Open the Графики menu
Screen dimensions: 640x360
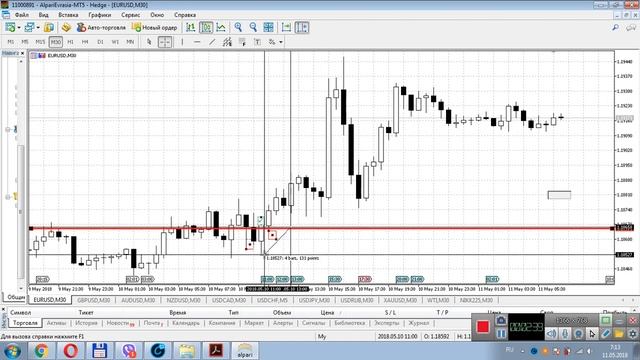(100, 15)
